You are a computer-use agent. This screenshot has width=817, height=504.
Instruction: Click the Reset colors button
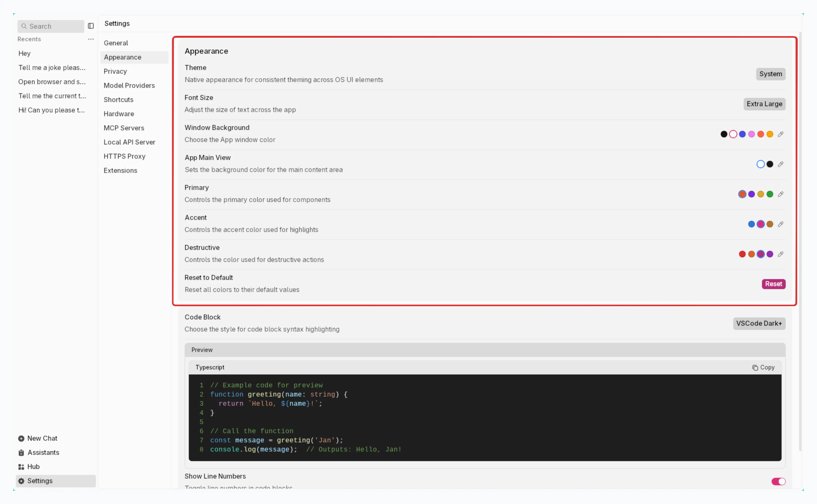773,284
